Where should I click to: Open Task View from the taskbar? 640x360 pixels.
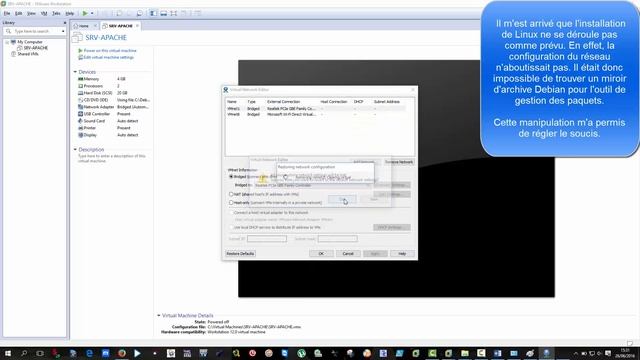point(40,353)
